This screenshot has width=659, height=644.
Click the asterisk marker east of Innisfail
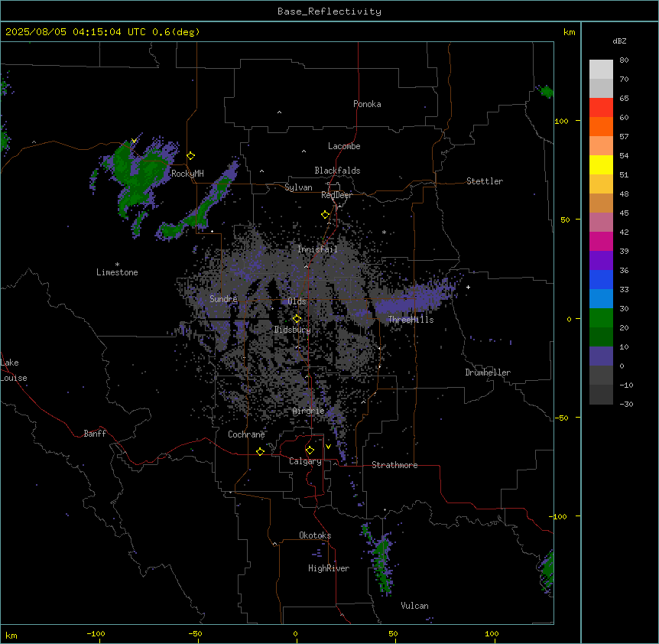384,233
